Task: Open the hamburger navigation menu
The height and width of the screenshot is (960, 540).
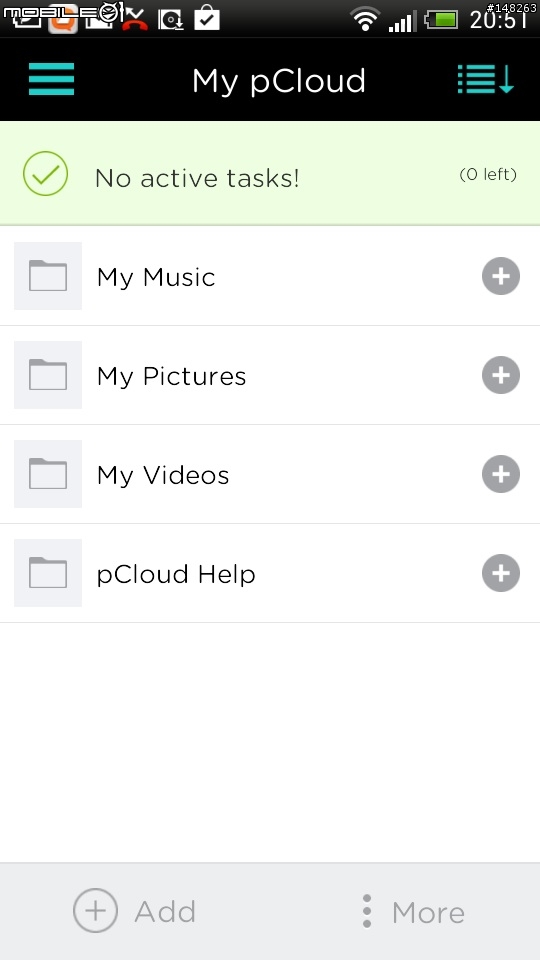Action: [x=51, y=79]
